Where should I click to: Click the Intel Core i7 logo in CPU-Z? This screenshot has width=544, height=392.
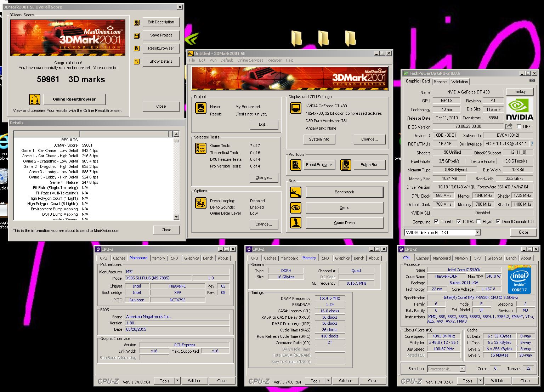click(x=519, y=279)
